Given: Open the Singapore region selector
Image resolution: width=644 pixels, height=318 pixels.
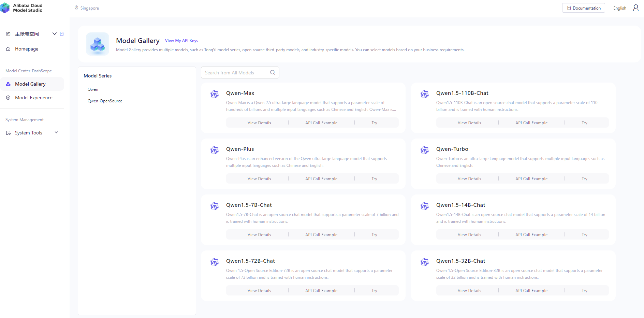Looking at the screenshot, I should coord(87,8).
